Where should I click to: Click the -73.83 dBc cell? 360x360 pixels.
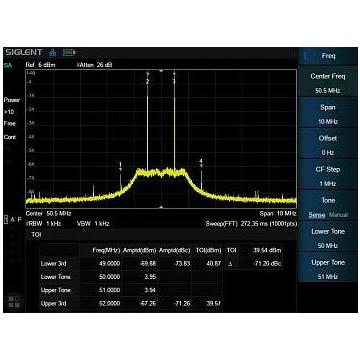point(182,263)
